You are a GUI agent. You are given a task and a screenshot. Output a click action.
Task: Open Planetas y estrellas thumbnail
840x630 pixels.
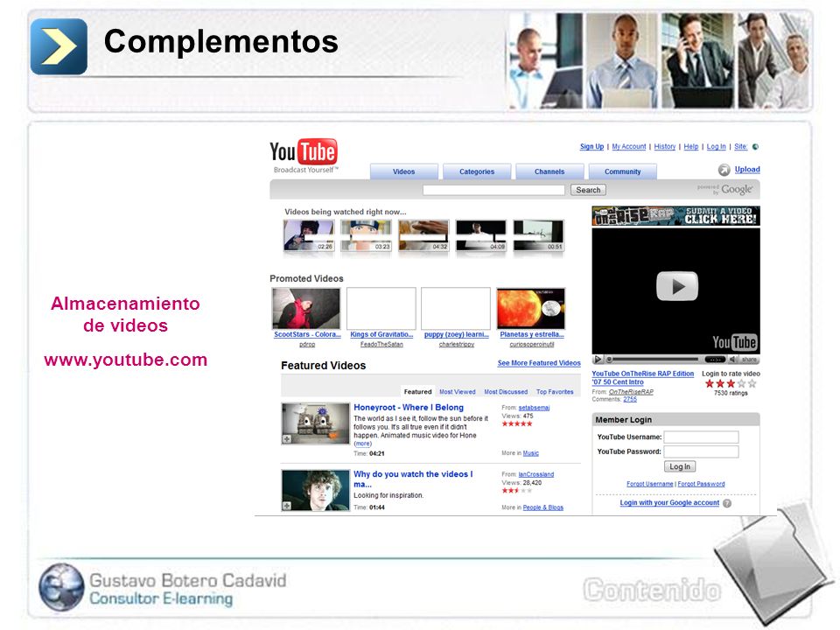pyautogui.click(x=531, y=309)
